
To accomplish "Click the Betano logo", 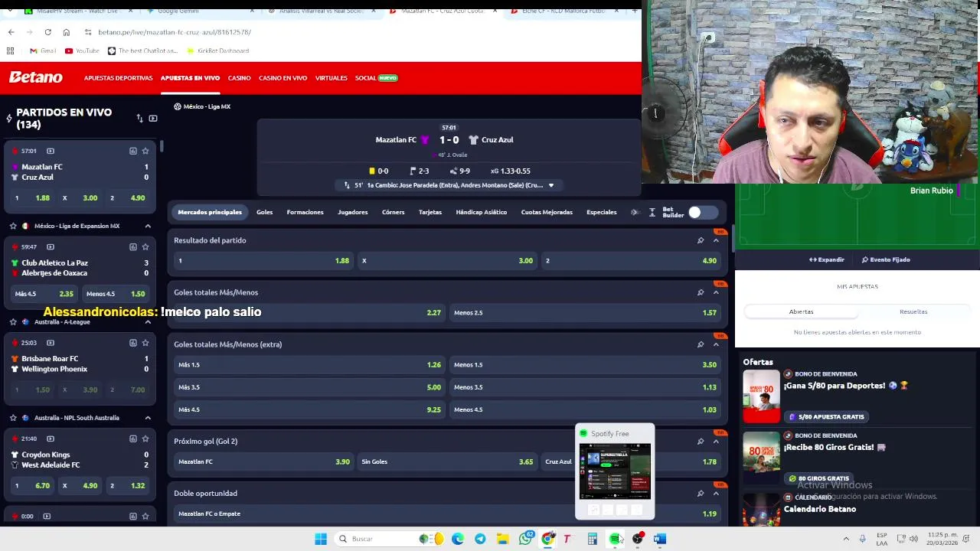I will (35, 77).
